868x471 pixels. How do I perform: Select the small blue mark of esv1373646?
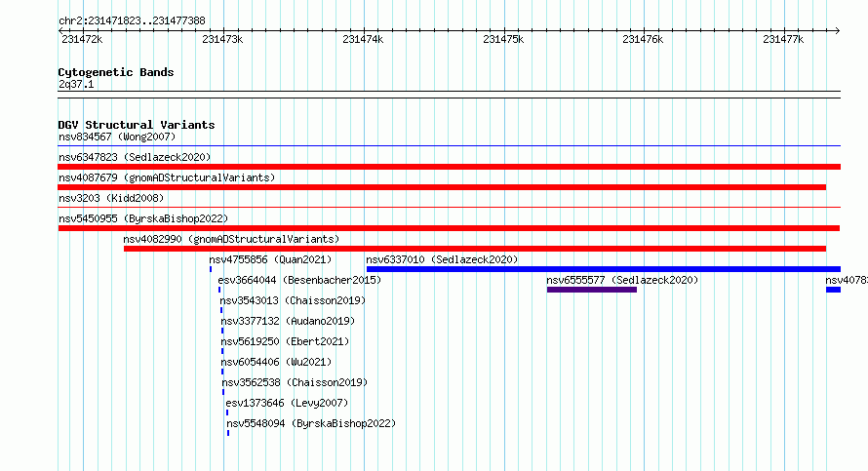[227, 412]
